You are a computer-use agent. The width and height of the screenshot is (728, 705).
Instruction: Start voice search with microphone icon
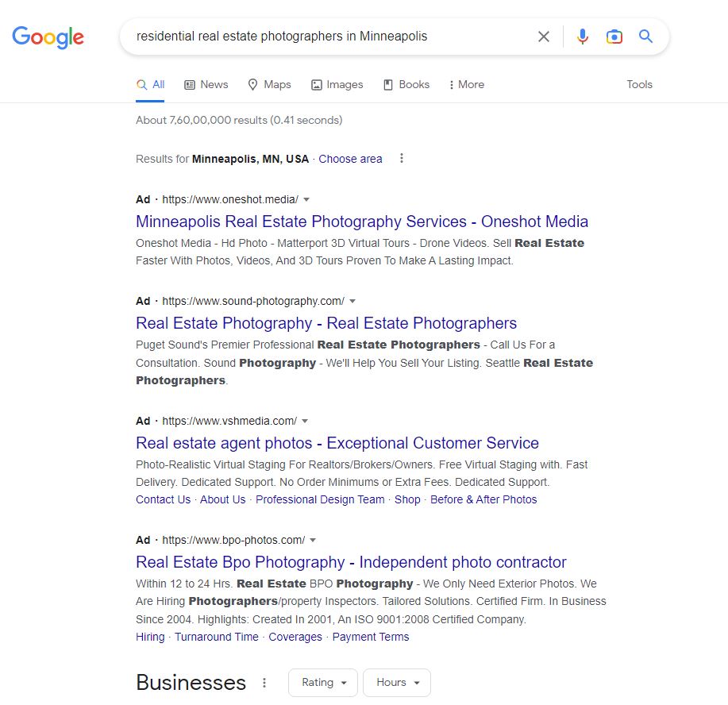tap(582, 37)
